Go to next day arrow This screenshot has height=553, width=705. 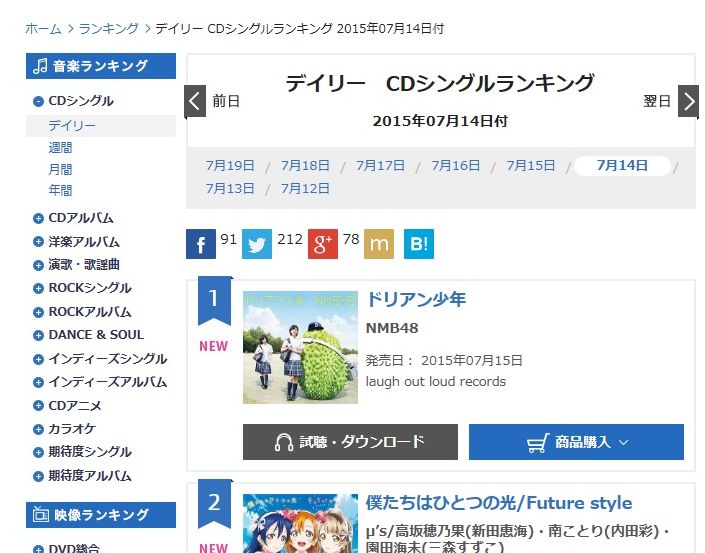click(688, 101)
